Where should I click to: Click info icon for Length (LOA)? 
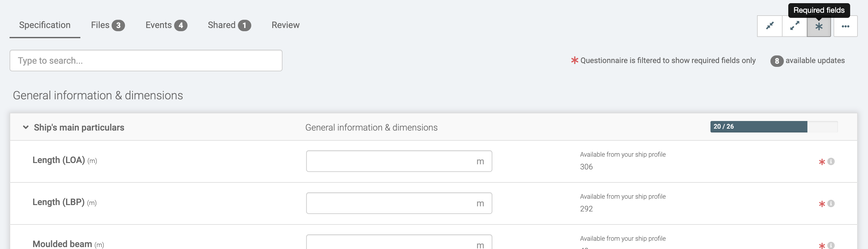(831, 161)
